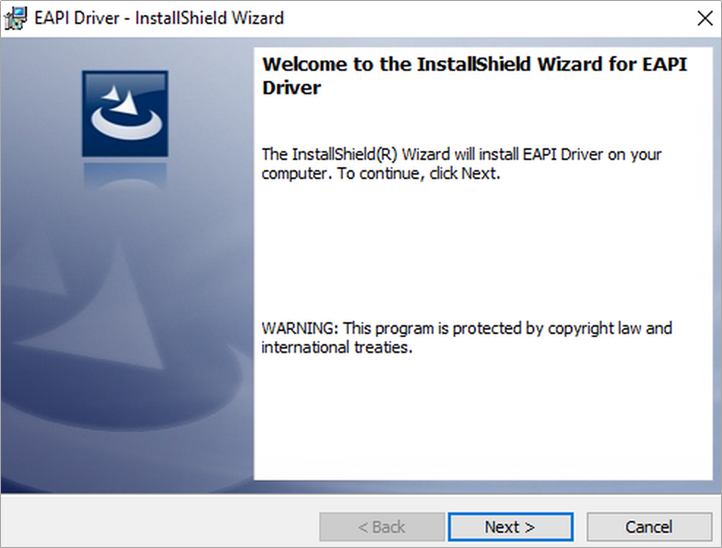Click the Welcome to the InstallShield Wizard heading
Screen dimensions: 722x548
(474, 64)
